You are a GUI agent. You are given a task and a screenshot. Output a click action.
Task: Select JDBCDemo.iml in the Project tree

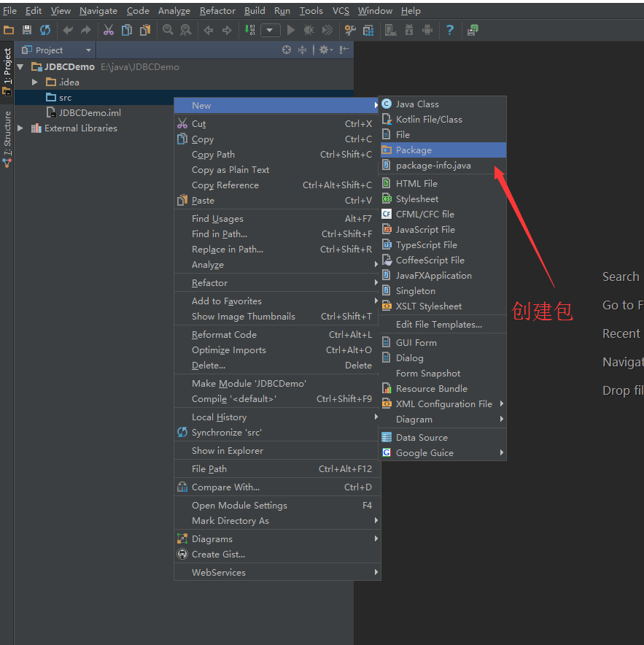(x=88, y=112)
